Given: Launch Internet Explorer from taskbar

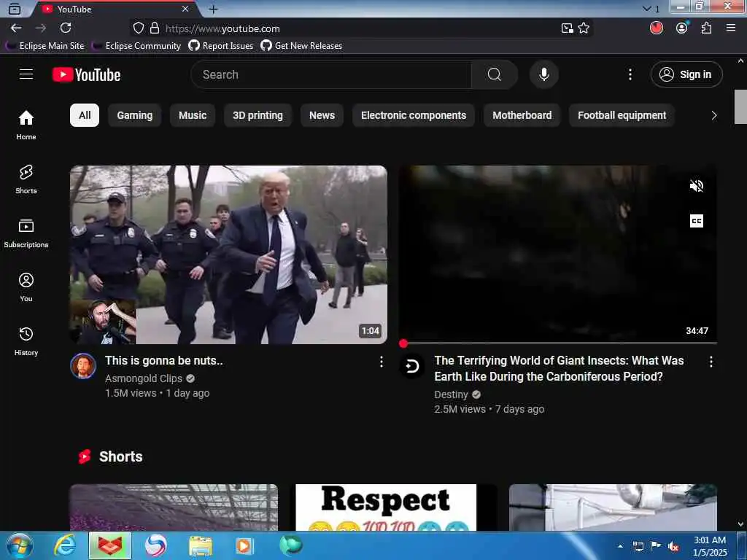Looking at the screenshot, I should [x=64, y=545].
